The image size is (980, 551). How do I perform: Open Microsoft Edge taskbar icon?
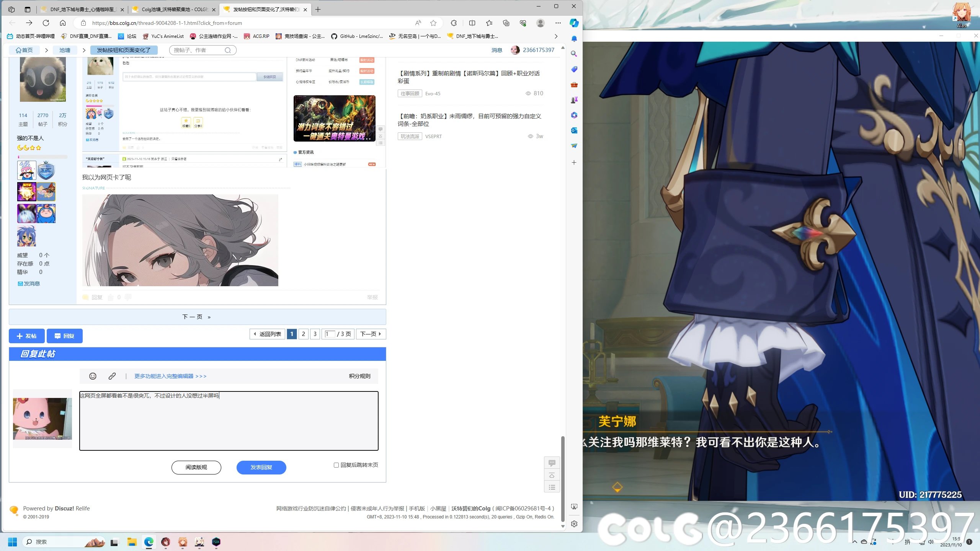click(x=149, y=542)
